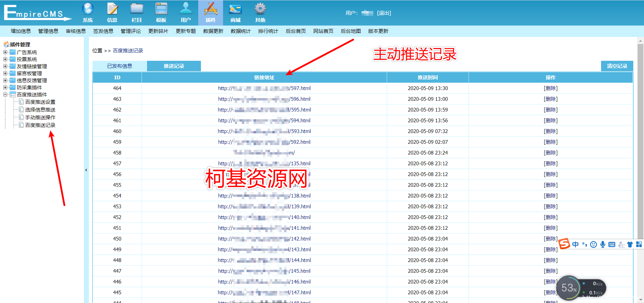Open the 插件 (Plugin) top icon
Viewport: 644px width, 303px height.
[x=211, y=12]
